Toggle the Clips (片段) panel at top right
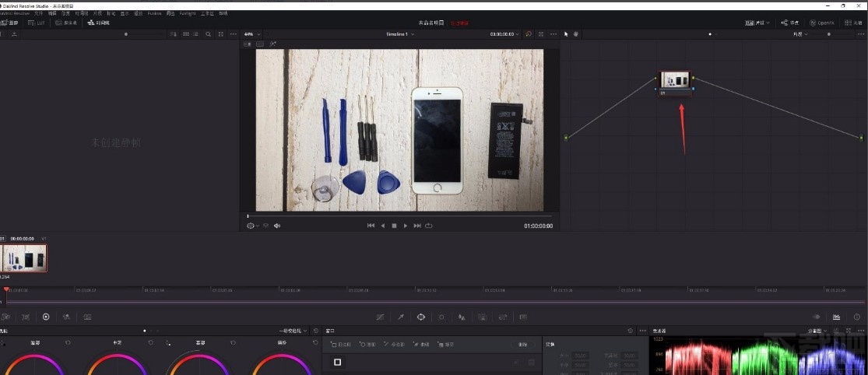868x375 pixels. click(x=757, y=23)
